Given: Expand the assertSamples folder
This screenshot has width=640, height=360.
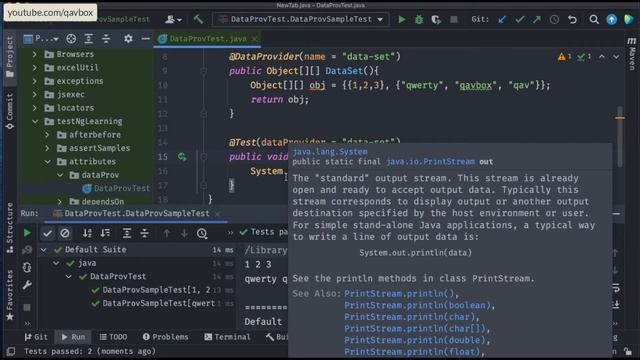Looking at the screenshot, I should (47, 148).
